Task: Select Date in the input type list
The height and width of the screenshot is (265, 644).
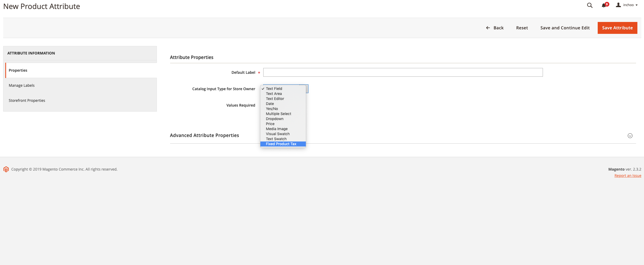Action: point(283,104)
